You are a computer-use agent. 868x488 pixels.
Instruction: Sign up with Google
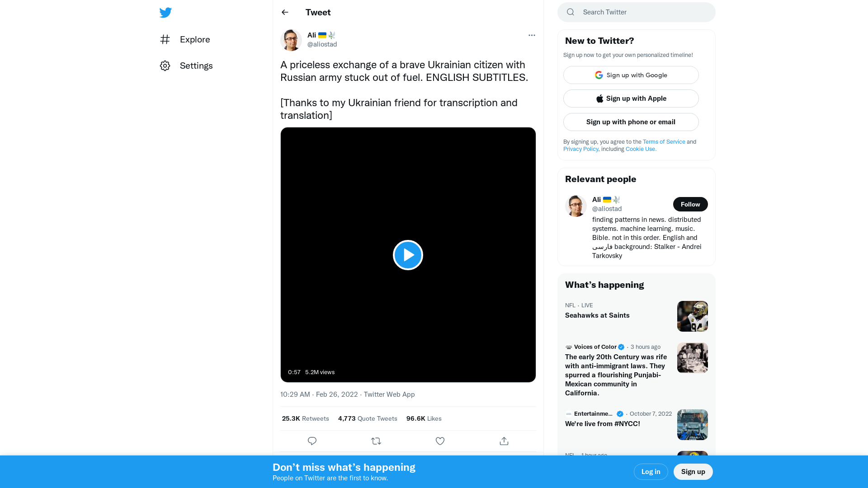click(631, 75)
